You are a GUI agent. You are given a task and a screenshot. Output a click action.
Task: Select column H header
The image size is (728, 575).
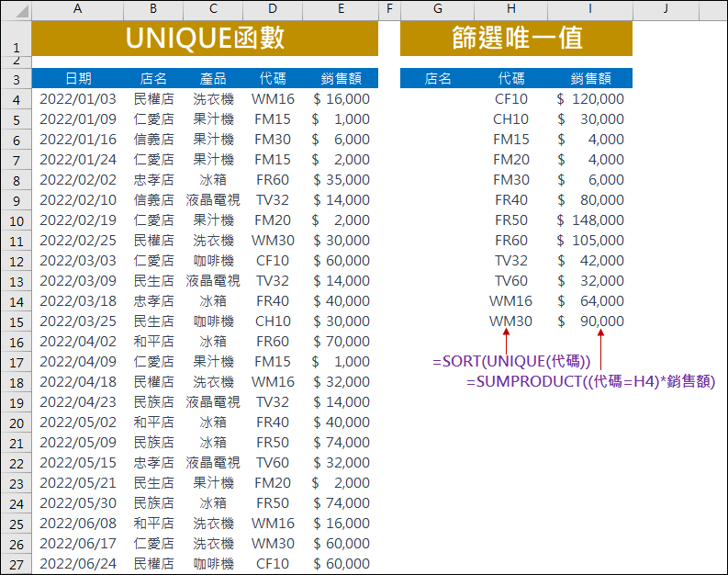coord(510,8)
